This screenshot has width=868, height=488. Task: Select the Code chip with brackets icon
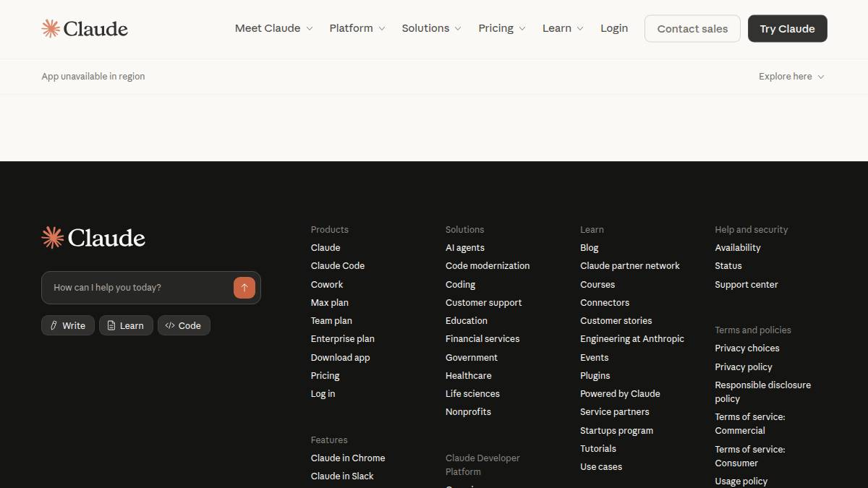tap(184, 325)
